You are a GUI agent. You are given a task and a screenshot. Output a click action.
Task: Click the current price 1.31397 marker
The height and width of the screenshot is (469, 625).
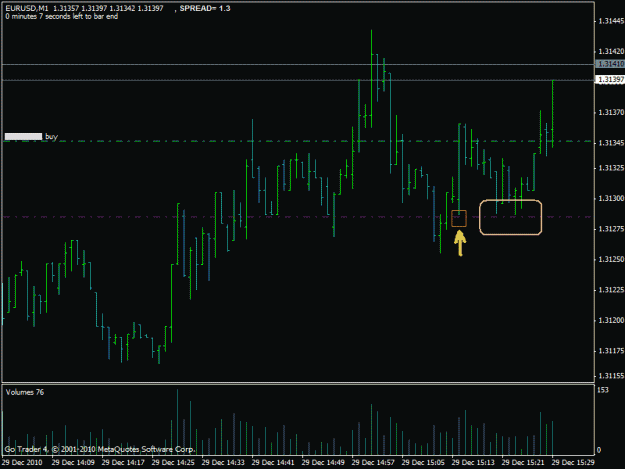tap(610, 80)
